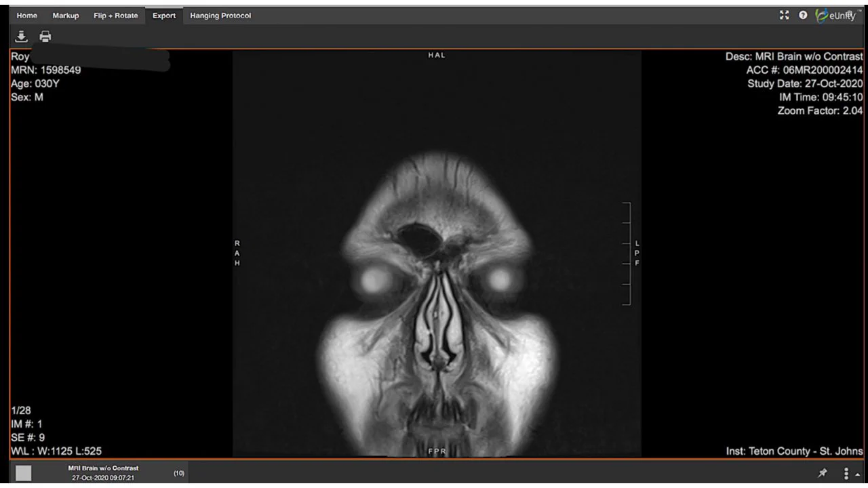This screenshot has width=868, height=488.
Task: Click the Sex: M overlay text
Action: pos(27,97)
